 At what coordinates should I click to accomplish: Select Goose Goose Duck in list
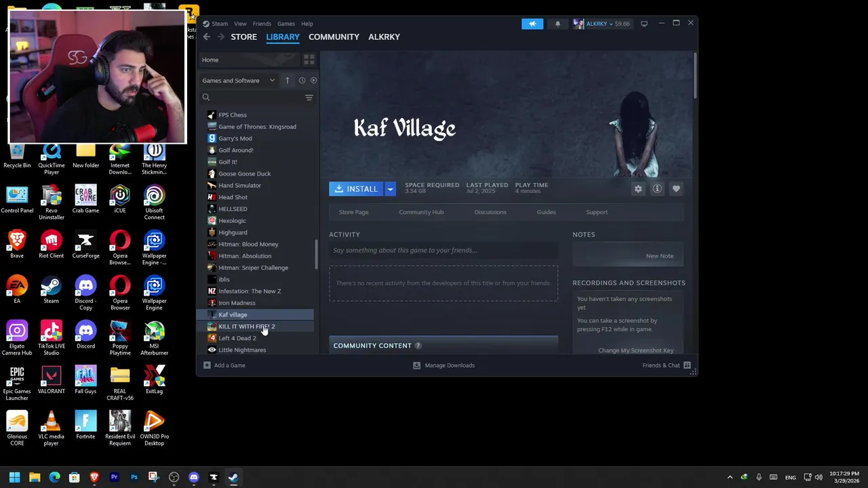[255, 174]
